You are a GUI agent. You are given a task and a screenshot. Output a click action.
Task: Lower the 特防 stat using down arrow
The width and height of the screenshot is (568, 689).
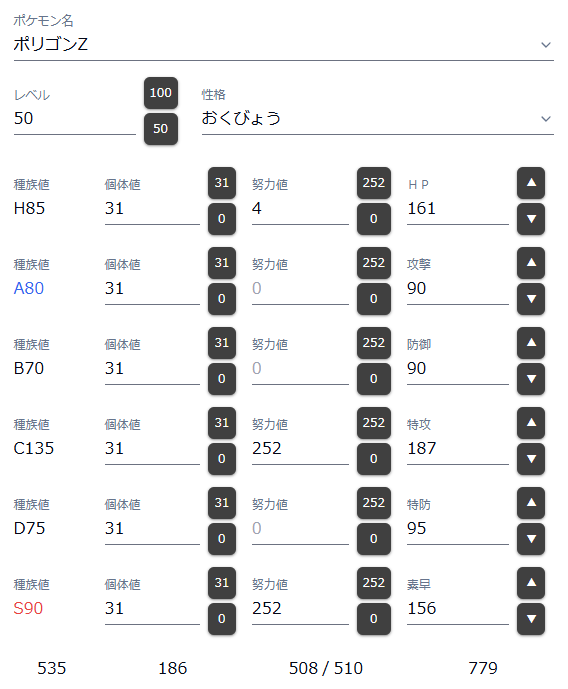tap(531, 539)
